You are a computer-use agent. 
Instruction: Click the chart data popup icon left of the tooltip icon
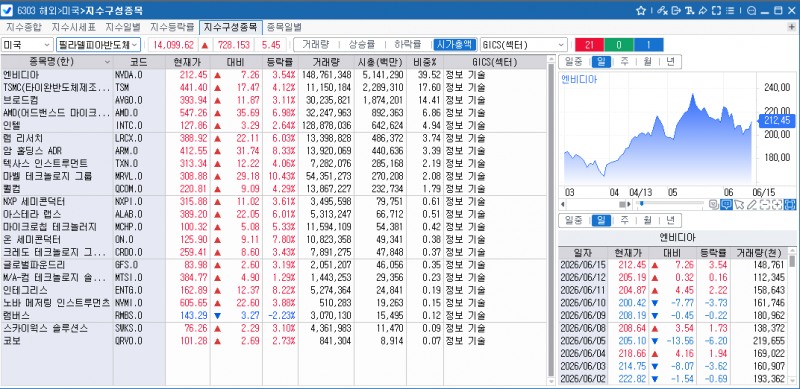pos(714,205)
